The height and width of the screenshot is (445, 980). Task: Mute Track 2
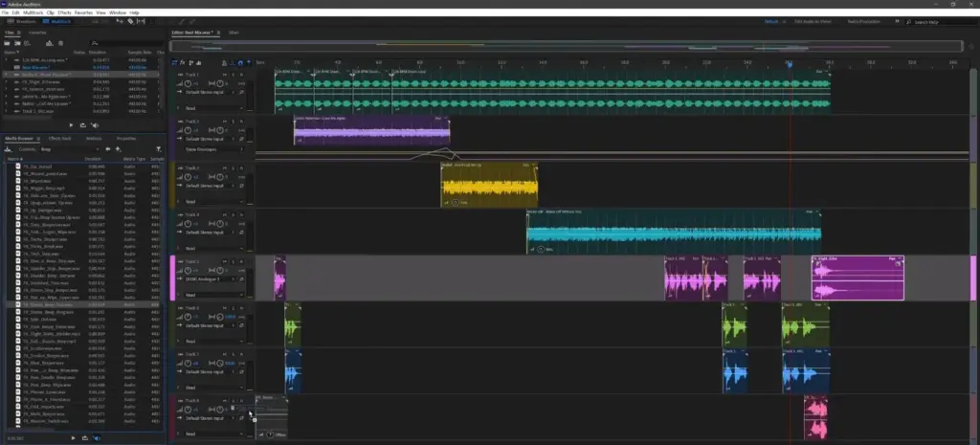click(x=225, y=122)
